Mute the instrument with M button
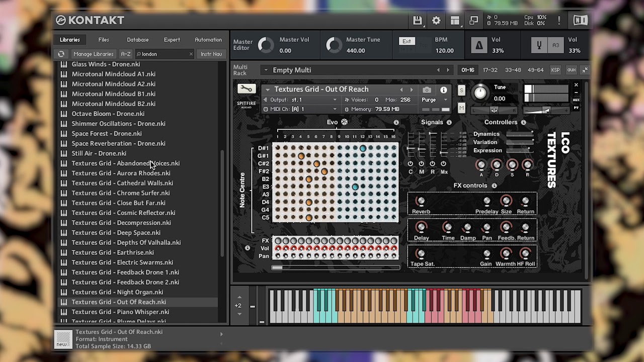644x362 pixels. 461,108
